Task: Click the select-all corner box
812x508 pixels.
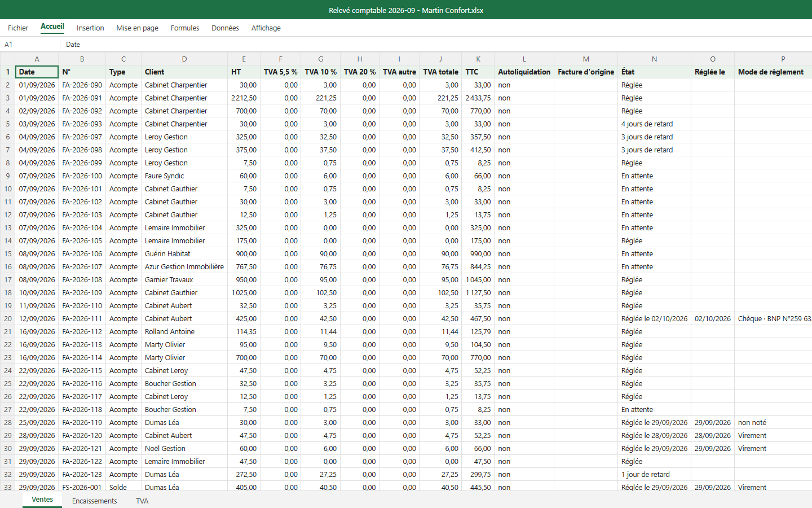Action: 8,59
